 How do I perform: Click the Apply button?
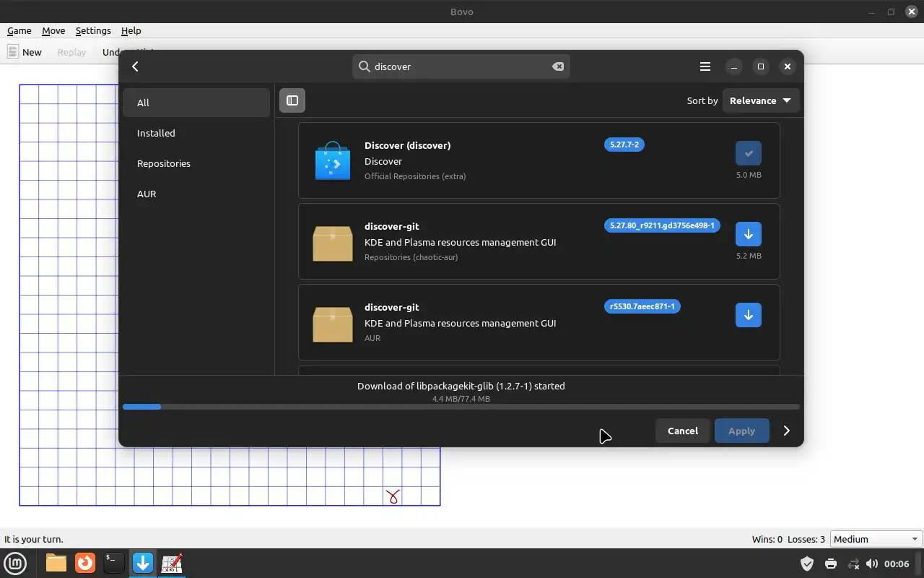[x=741, y=431]
